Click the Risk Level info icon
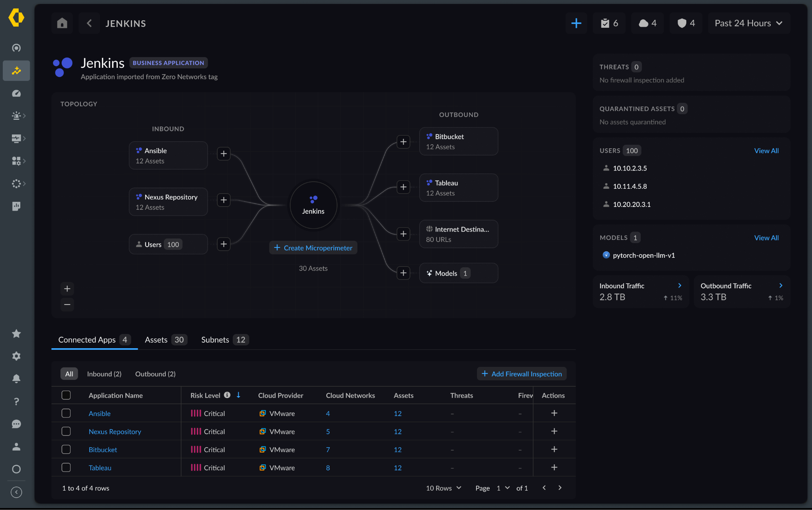 (x=227, y=395)
